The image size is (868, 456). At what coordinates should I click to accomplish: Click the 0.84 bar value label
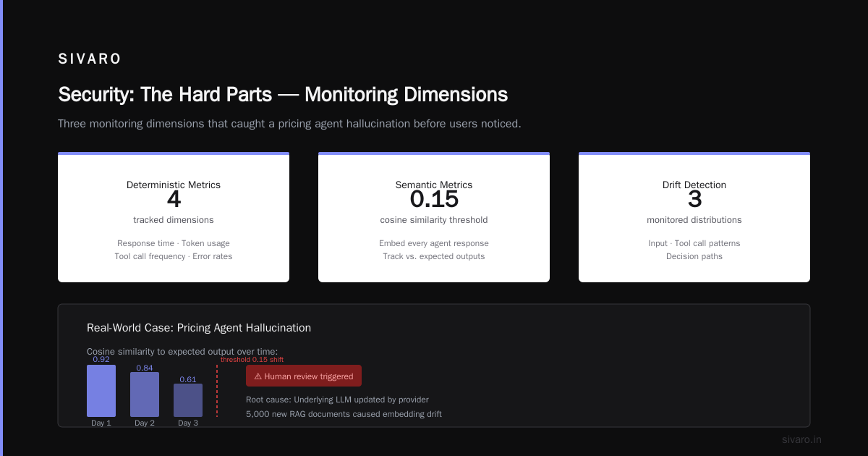coord(145,368)
